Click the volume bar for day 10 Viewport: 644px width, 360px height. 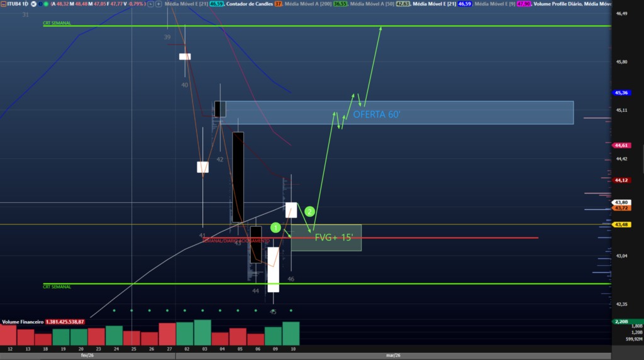point(291,334)
